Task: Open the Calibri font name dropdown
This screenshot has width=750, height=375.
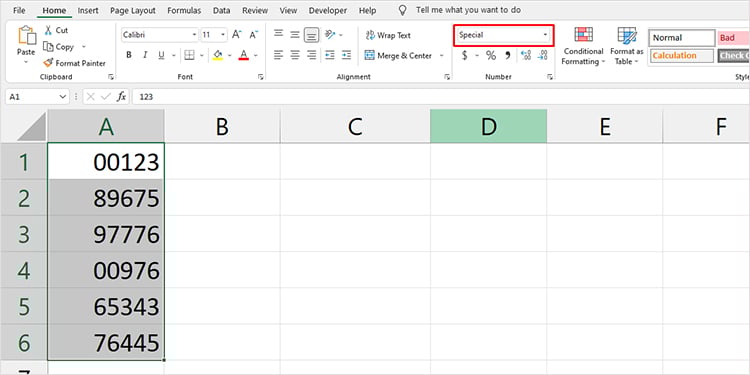Action: click(x=194, y=35)
